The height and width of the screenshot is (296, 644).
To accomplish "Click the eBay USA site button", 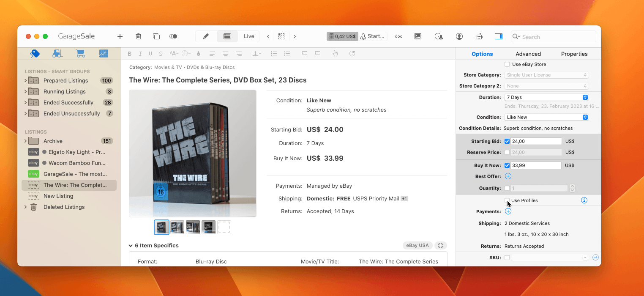I will (418, 245).
